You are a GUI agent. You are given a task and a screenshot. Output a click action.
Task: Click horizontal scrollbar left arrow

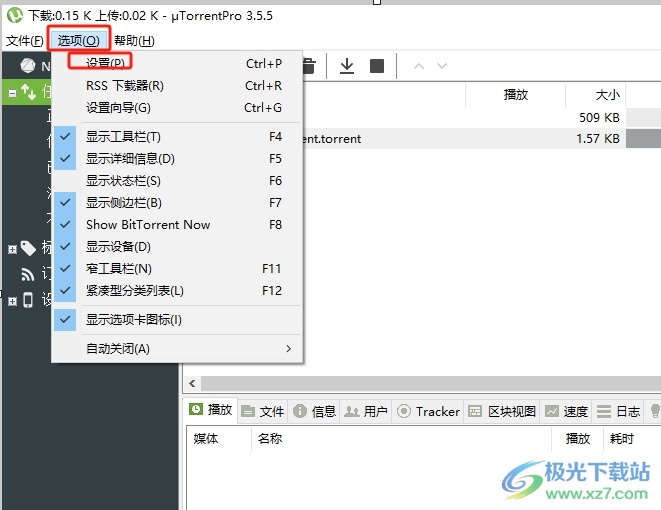(x=192, y=383)
